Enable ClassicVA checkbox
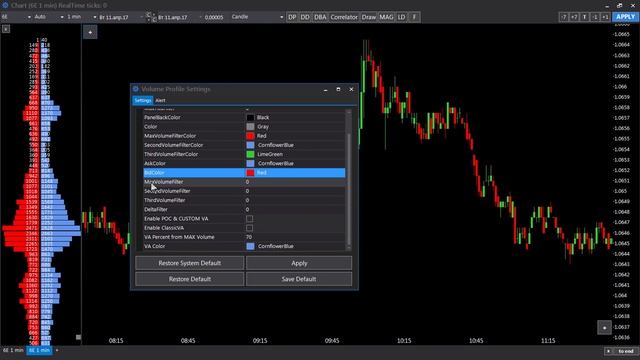 click(x=249, y=228)
